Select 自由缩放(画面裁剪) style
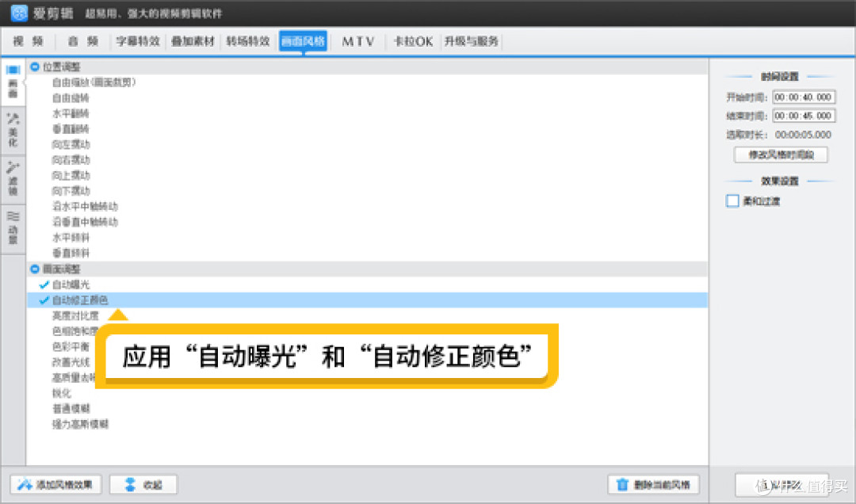Image resolution: width=856 pixels, height=504 pixels. coord(94,82)
